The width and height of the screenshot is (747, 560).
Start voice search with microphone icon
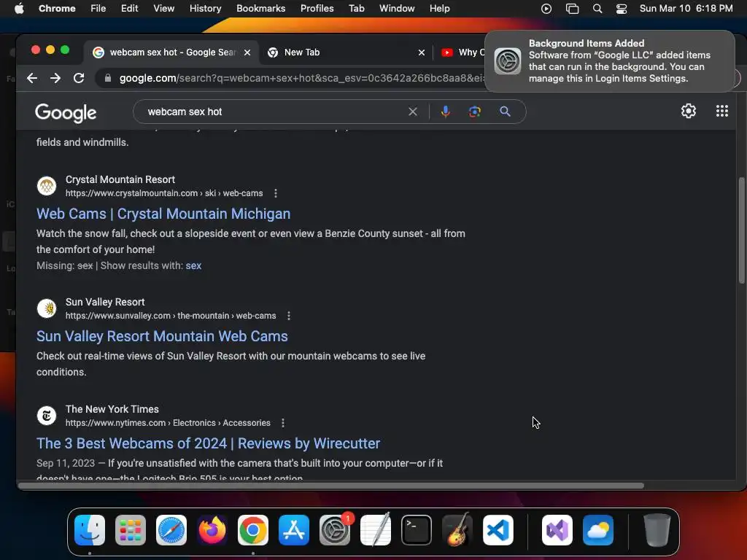coord(446,112)
